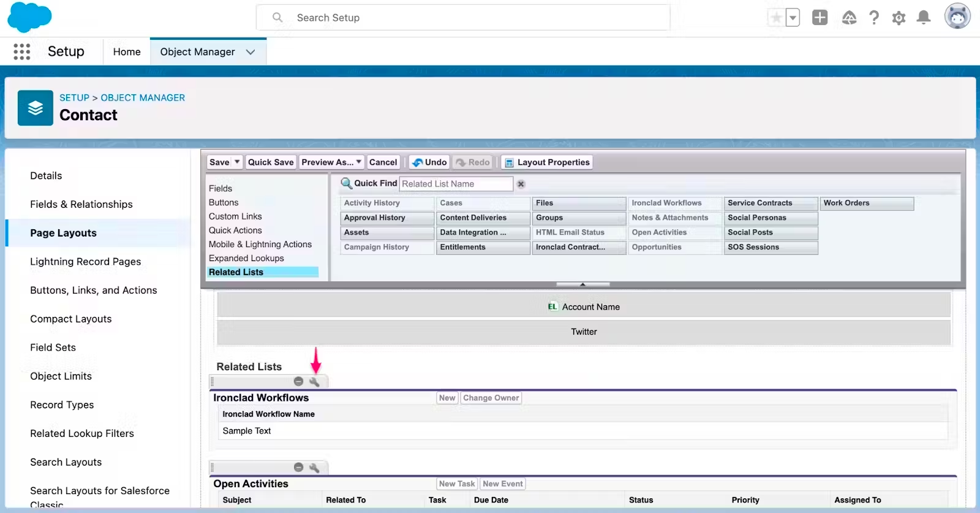980x513 pixels.
Task: Open the Preview As dropdown
Action: click(x=331, y=162)
